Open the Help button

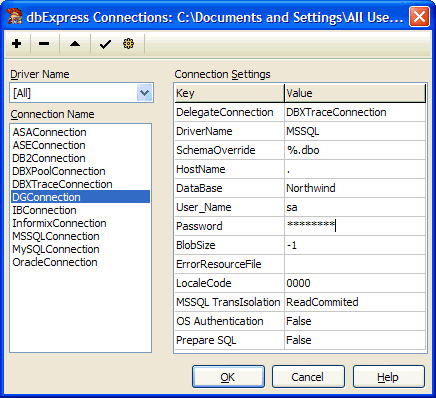[389, 377]
